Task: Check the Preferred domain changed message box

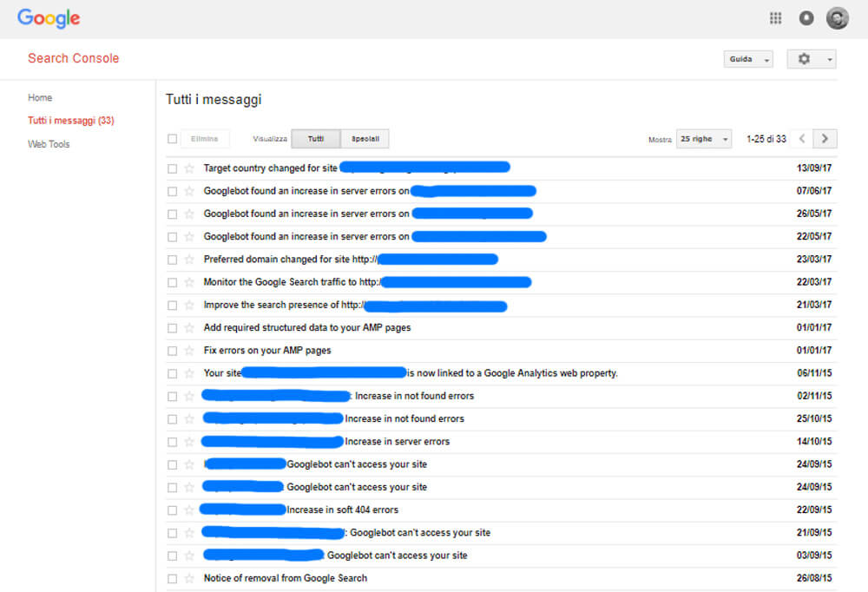Action: pos(172,260)
